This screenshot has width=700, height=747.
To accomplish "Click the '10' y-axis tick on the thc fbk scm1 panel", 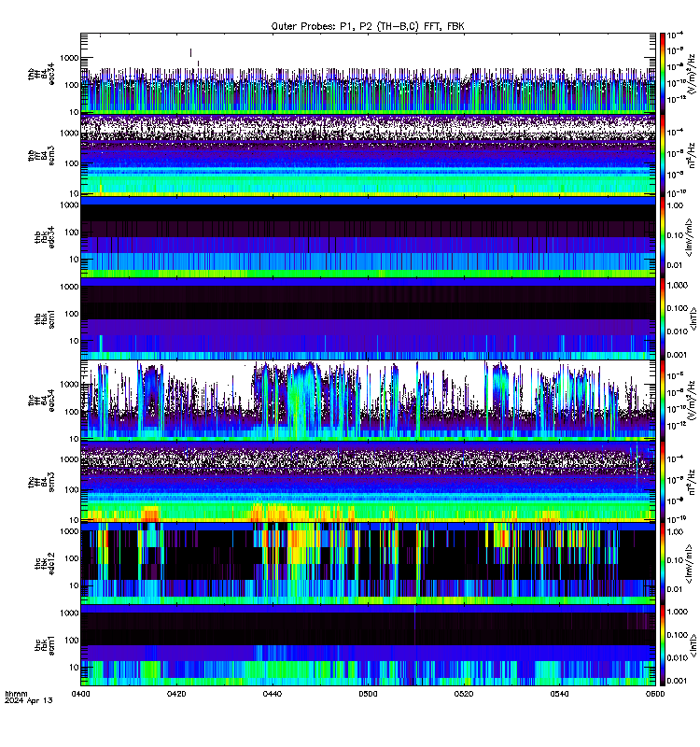I will 74,668.
